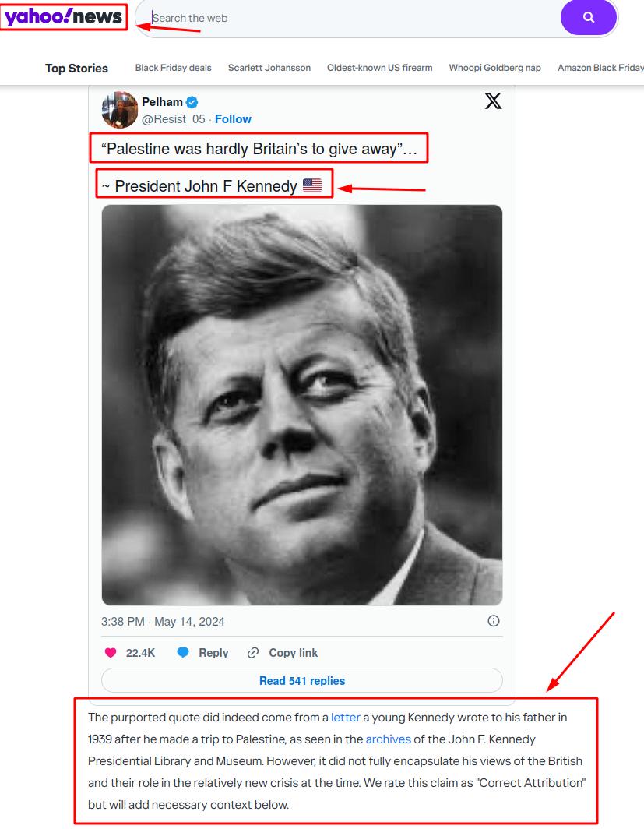Click the Kennedy photo in the tweet

tap(302, 405)
